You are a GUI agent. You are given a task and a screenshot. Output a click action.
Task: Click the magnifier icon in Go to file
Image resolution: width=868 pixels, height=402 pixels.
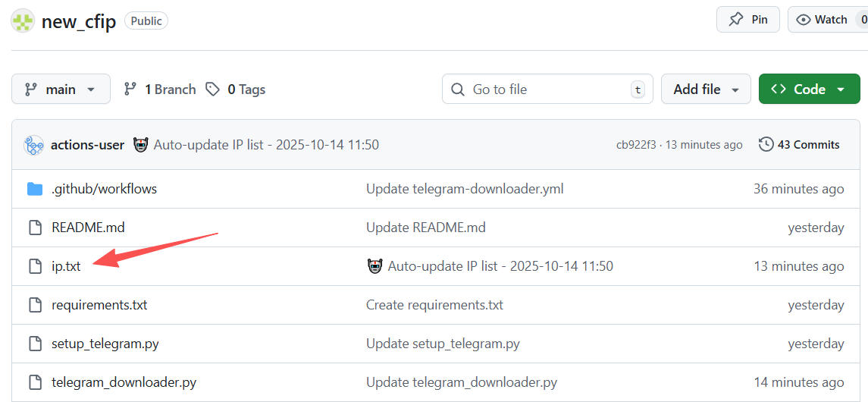(458, 90)
